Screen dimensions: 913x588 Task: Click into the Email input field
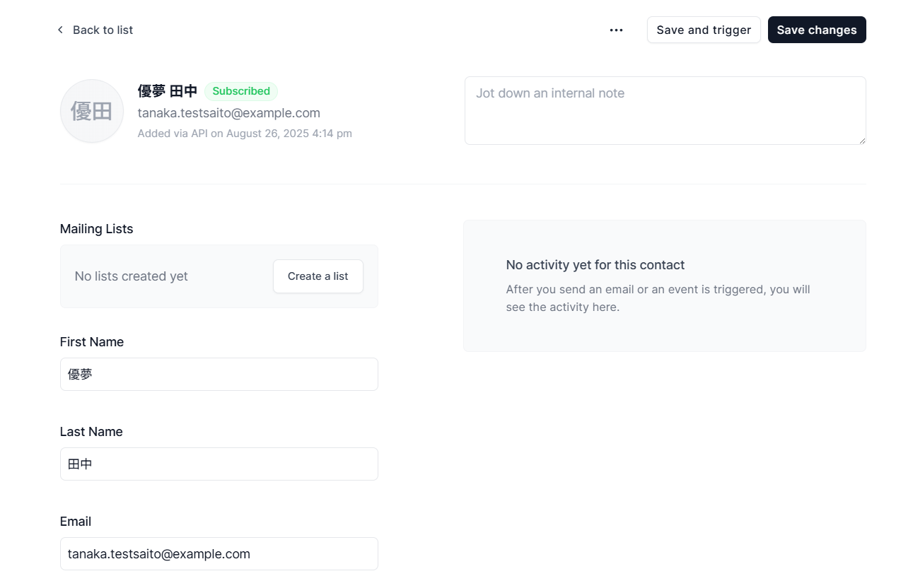click(x=219, y=553)
